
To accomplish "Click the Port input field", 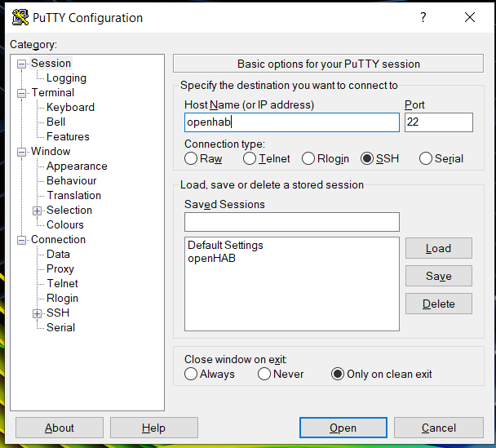I will click(439, 122).
